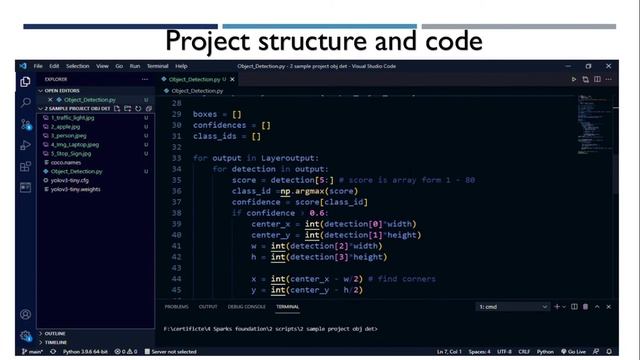Refresh the explorer file list
Viewport: 640px width, 360px height.
point(138,109)
